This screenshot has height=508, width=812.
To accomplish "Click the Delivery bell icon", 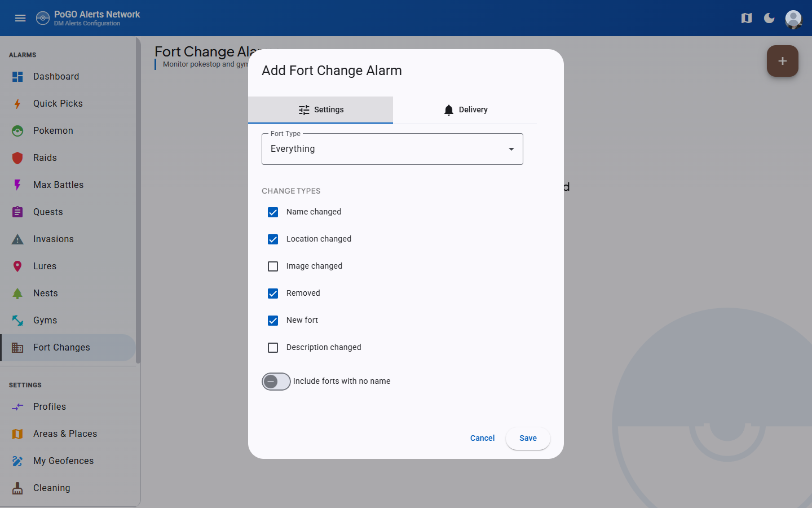I will [x=449, y=110].
